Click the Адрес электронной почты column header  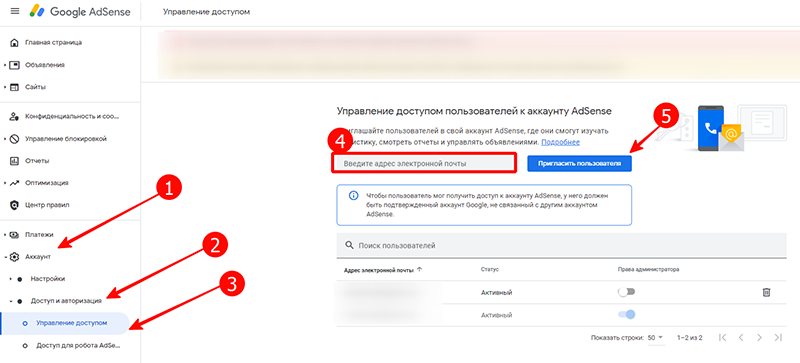pyautogui.click(x=379, y=270)
